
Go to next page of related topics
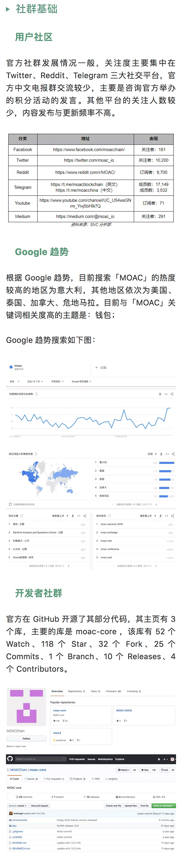click(69, 566)
